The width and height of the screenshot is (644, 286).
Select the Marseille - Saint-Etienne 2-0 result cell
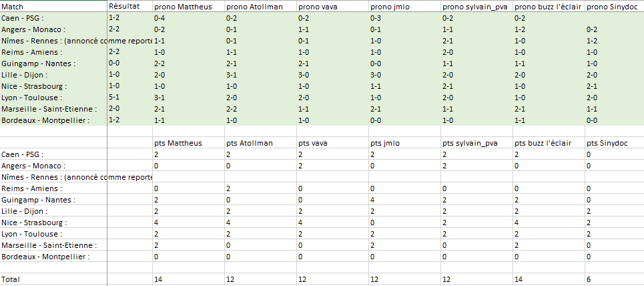(x=115, y=107)
